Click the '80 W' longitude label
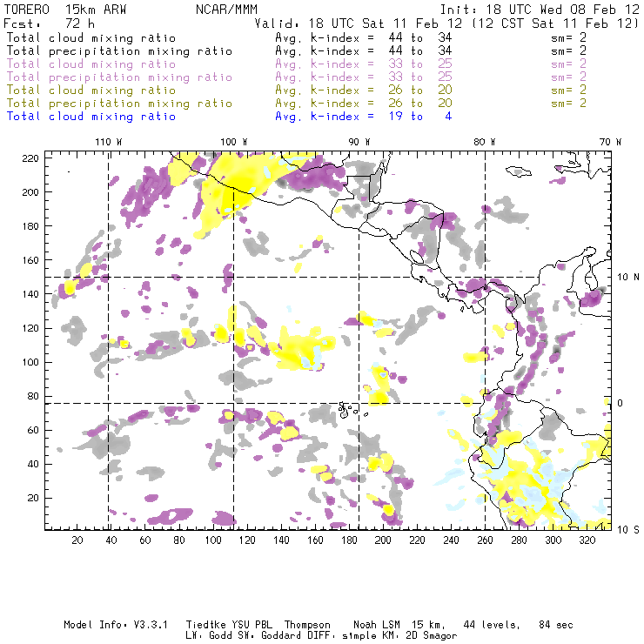 (x=484, y=142)
